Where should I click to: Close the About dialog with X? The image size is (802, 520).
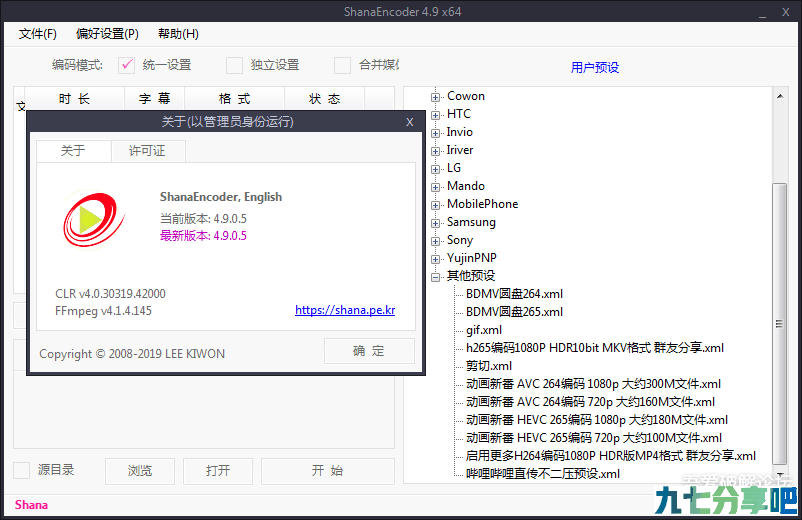[x=410, y=122]
